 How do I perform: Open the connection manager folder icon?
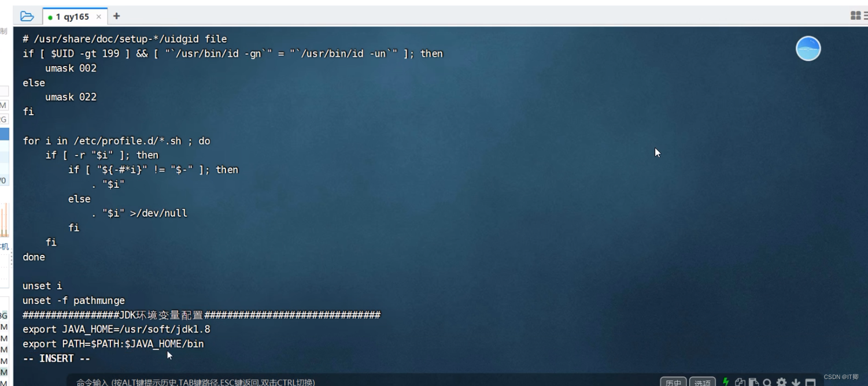27,16
